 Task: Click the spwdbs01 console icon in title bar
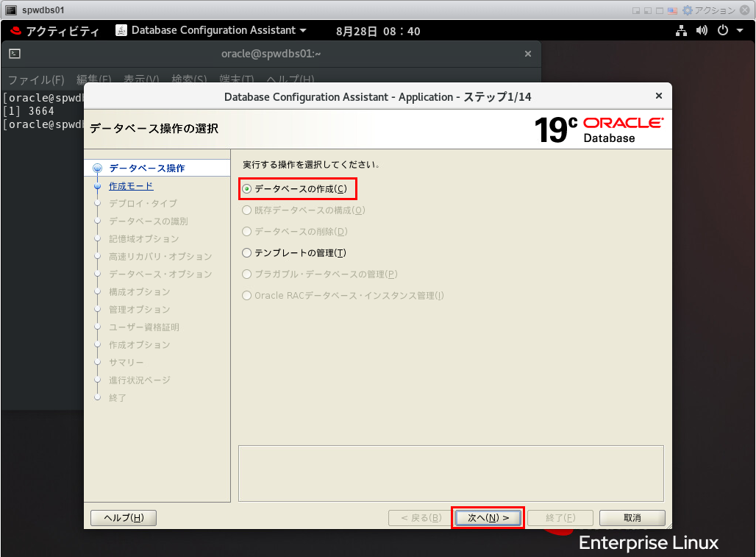click(x=10, y=10)
